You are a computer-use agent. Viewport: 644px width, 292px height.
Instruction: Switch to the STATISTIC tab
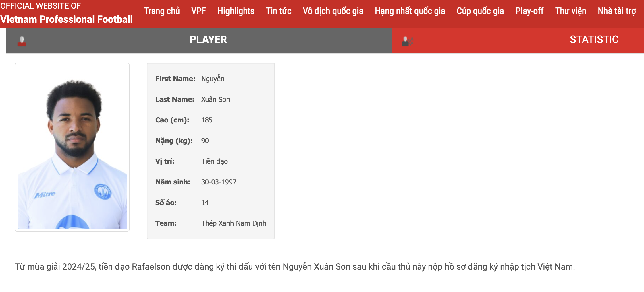coord(594,40)
